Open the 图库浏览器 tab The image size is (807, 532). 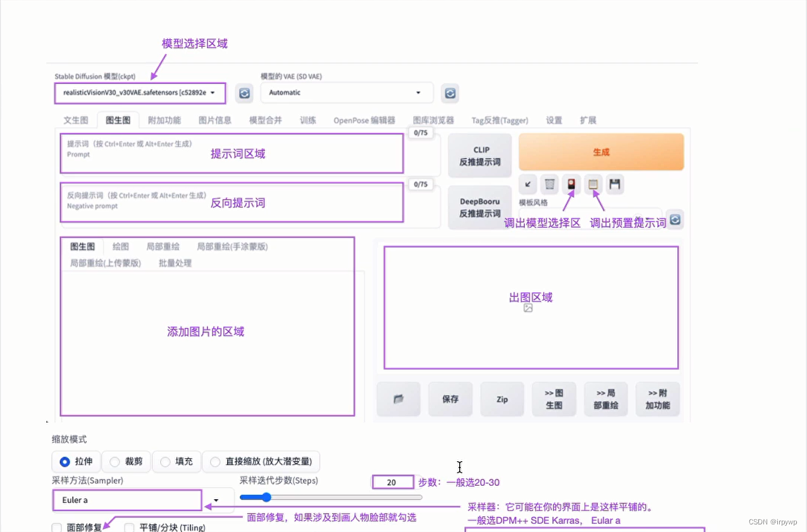coord(434,120)
